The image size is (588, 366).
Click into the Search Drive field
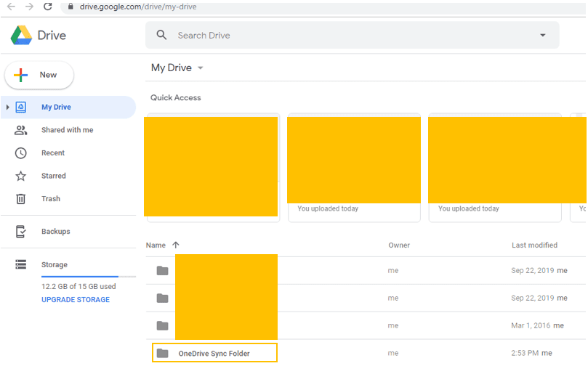tap(352, 35)
